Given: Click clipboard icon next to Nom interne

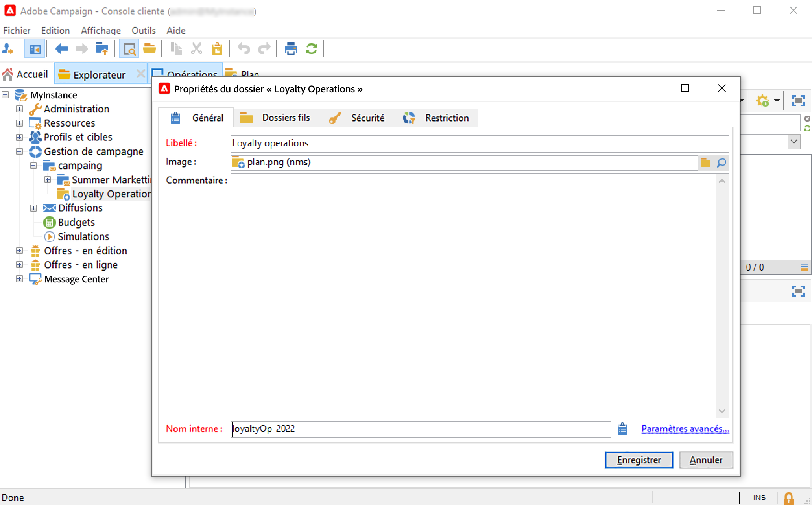Looking at the screenshot, I should pos(622,429).
